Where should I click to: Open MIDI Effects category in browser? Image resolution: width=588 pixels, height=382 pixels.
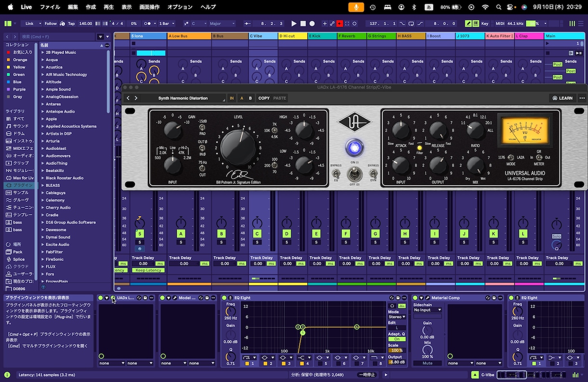point(20,148)
